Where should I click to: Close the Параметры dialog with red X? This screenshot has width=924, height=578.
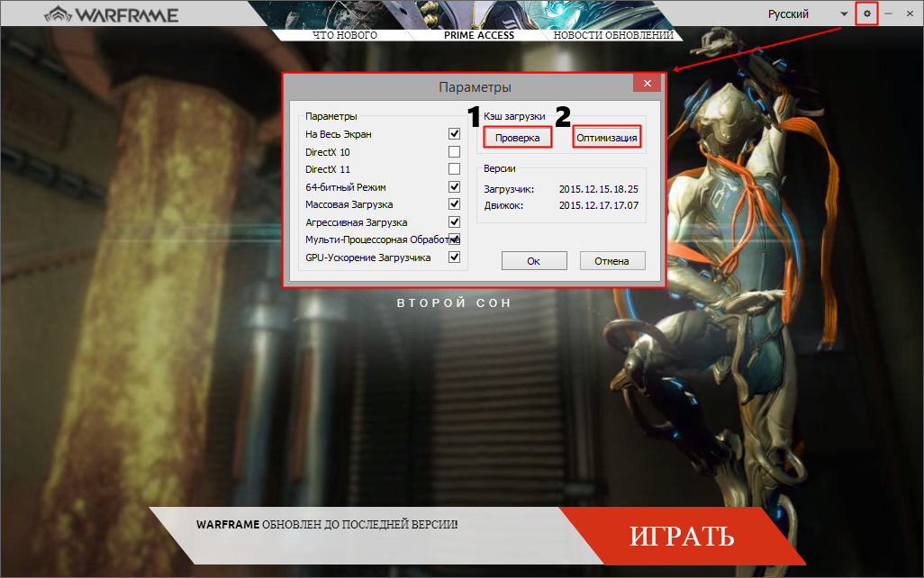(647, 84)
